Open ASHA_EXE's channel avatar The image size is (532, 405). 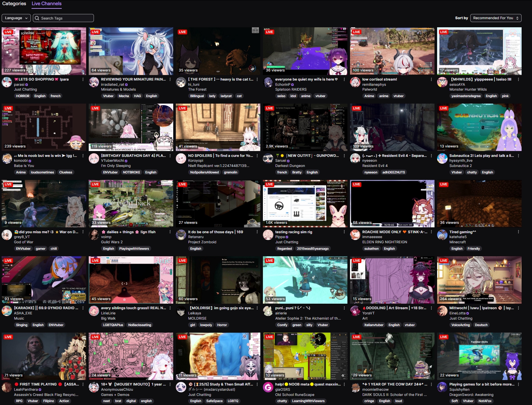7,311
